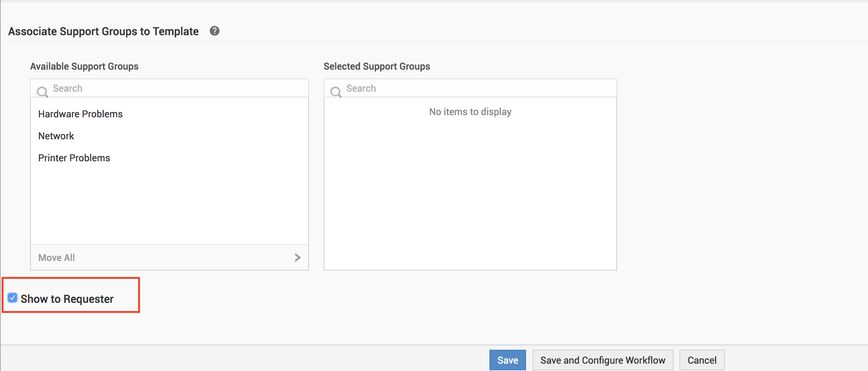This screenshot has width=868, height=371.
Task: Click the help question mark icon
Action: click(215, 31)
